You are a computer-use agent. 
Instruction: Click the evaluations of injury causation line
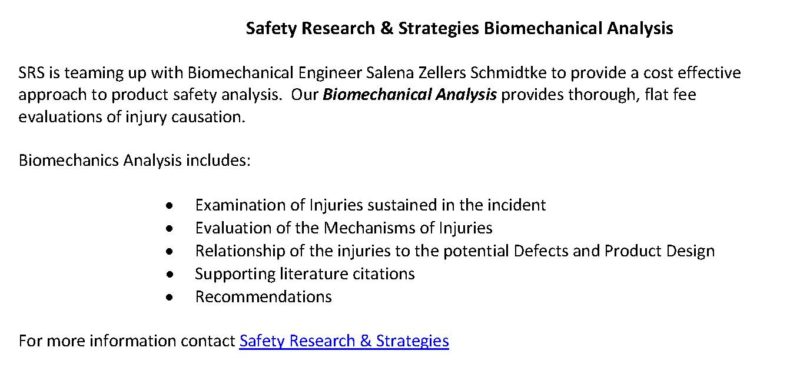click(132, 117)
